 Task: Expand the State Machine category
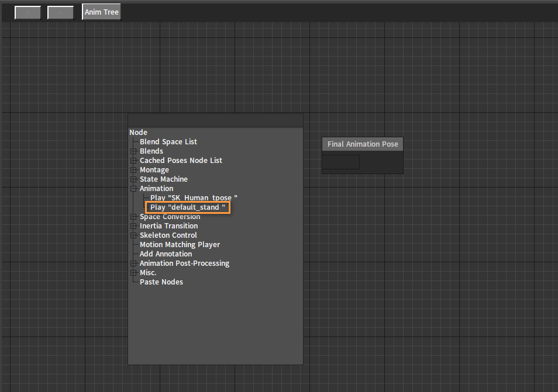point(133,179)
